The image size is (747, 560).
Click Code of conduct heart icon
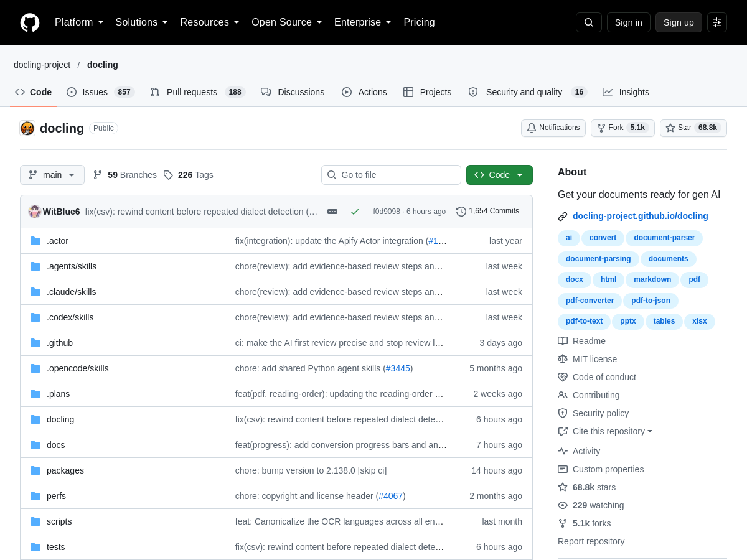(563, 377)
